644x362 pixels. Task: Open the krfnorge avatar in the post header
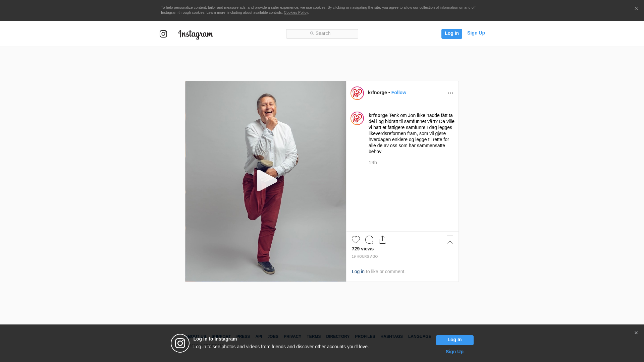coord(357,93)
